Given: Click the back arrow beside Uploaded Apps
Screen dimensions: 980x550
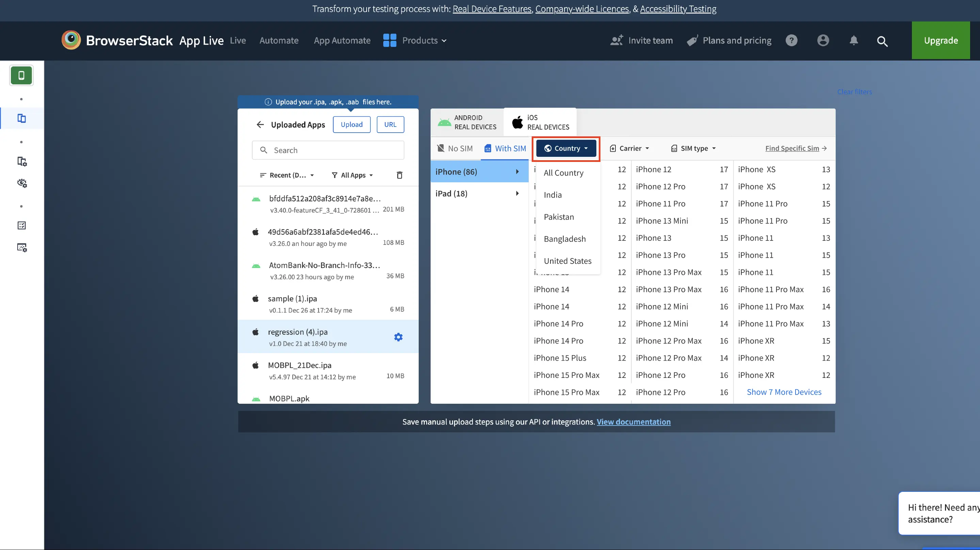Looking at the screenshot, I should coord(260,125).
